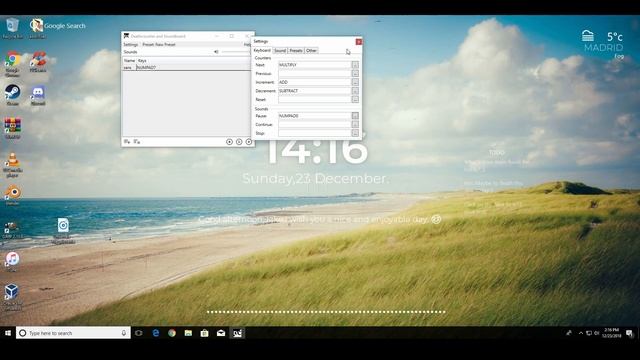The width and height of the screenshot is (640, 360).
Task: Click the volume speaker icon in the Sounds row
Action: [216, 52]
